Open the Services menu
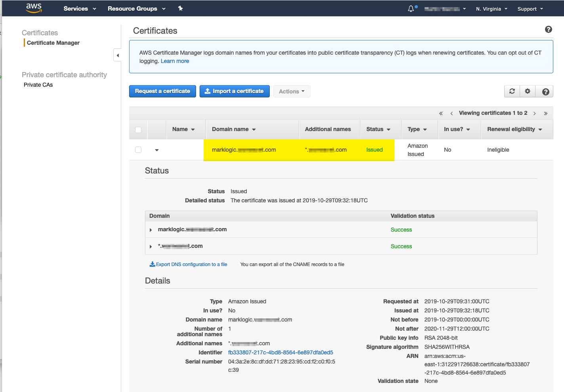 tap(80, 8)
